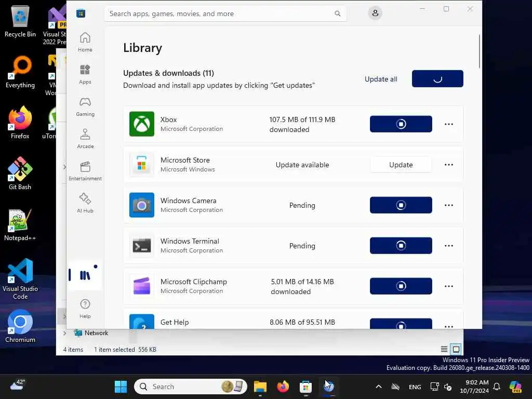Click the Microsoft Clipchamp app icon

tap(141, 286)
